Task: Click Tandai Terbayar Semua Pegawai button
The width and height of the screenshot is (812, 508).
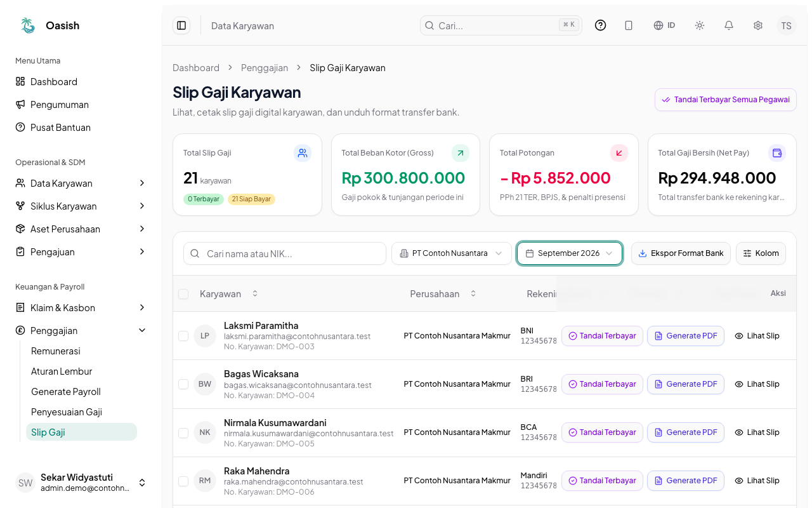Action: [x=726, y=100]
